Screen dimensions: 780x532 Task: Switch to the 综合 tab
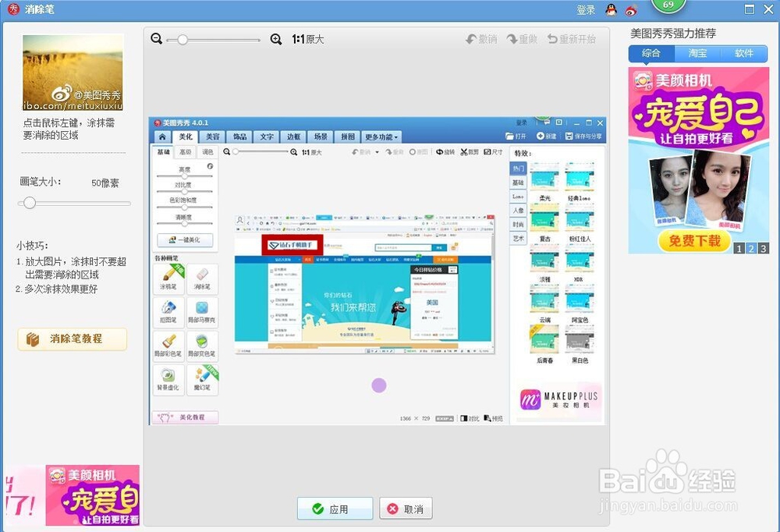[x=651, y=53]
